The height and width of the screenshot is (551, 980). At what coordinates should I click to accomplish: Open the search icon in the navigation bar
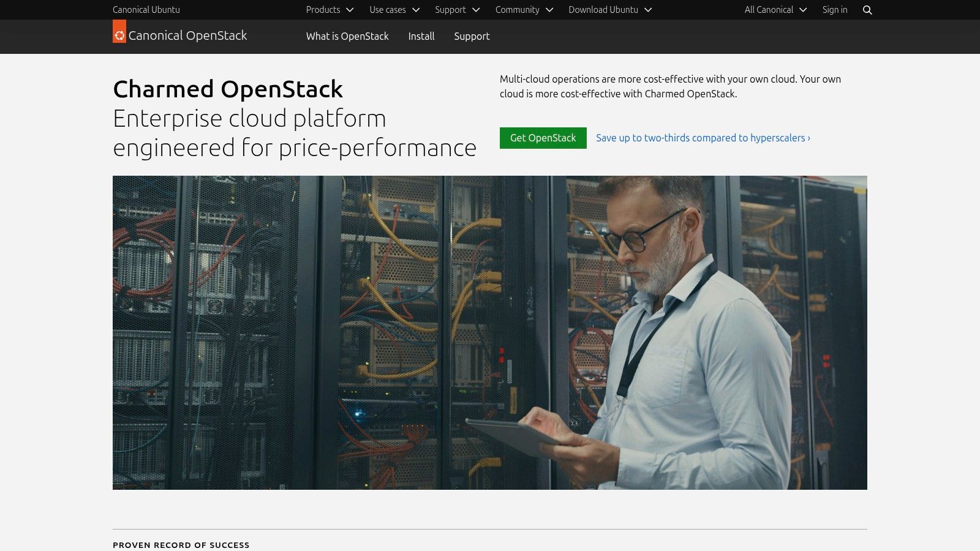(867, 10)
